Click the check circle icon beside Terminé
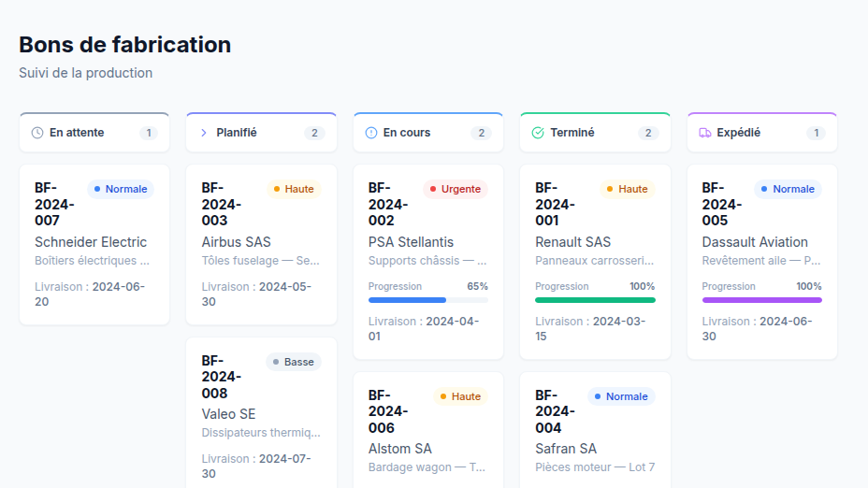This screenshot has width=868, height=488. tap(538, 133)
